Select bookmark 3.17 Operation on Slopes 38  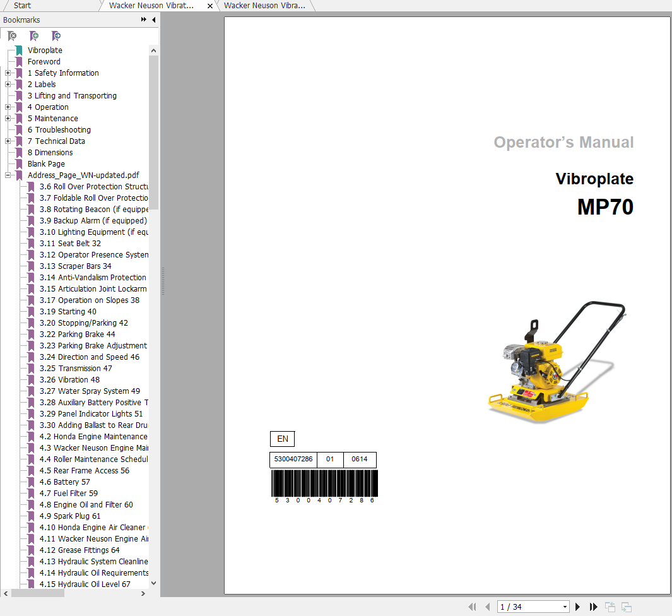[x=90, y=300]
